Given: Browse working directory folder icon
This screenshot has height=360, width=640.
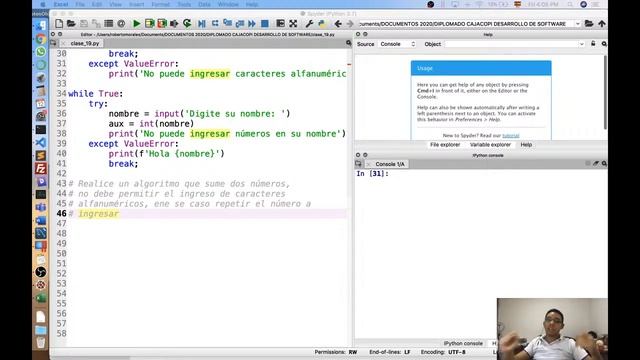Looking at the screenshot, I should (589, 24).
